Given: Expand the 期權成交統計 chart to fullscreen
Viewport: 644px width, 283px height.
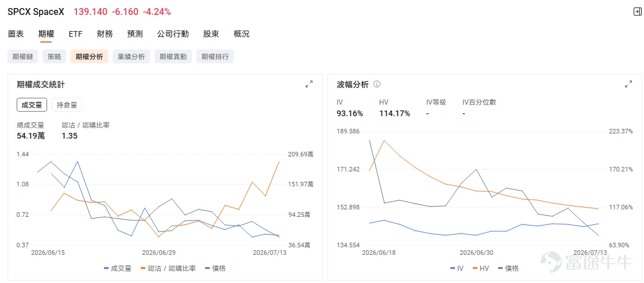Looking at the screenshot, I should coord(309,85).
